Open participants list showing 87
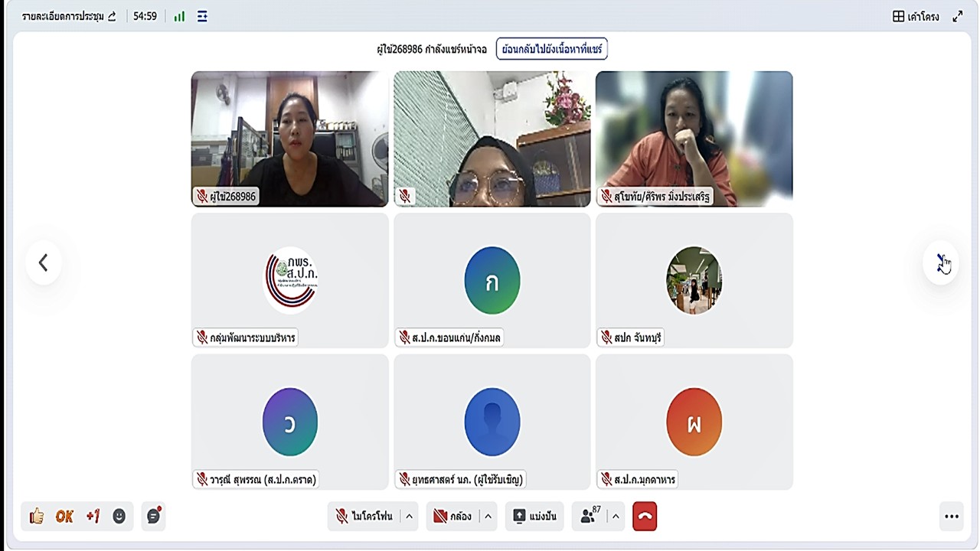This screenshot has width=980, height=551. 590,517
